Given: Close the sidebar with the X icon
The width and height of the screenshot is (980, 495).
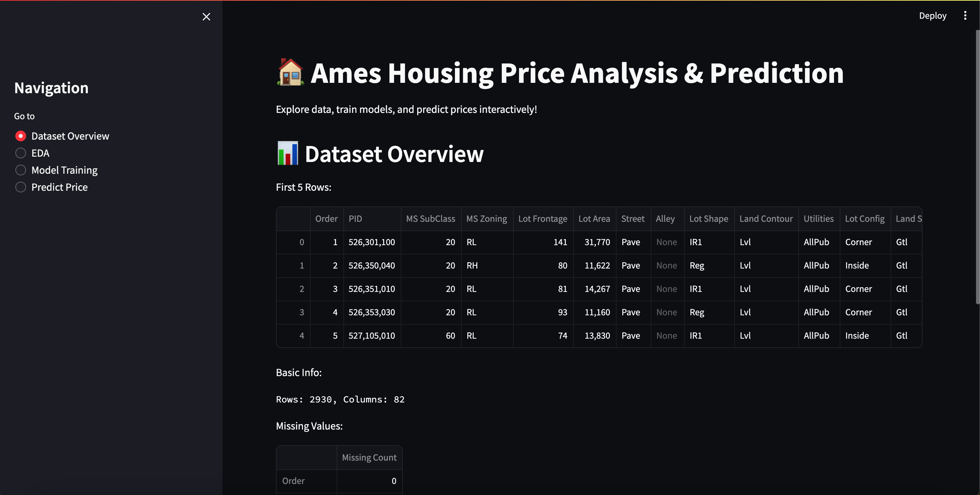Looking at the screenshot, I should (x=206, y=17).
